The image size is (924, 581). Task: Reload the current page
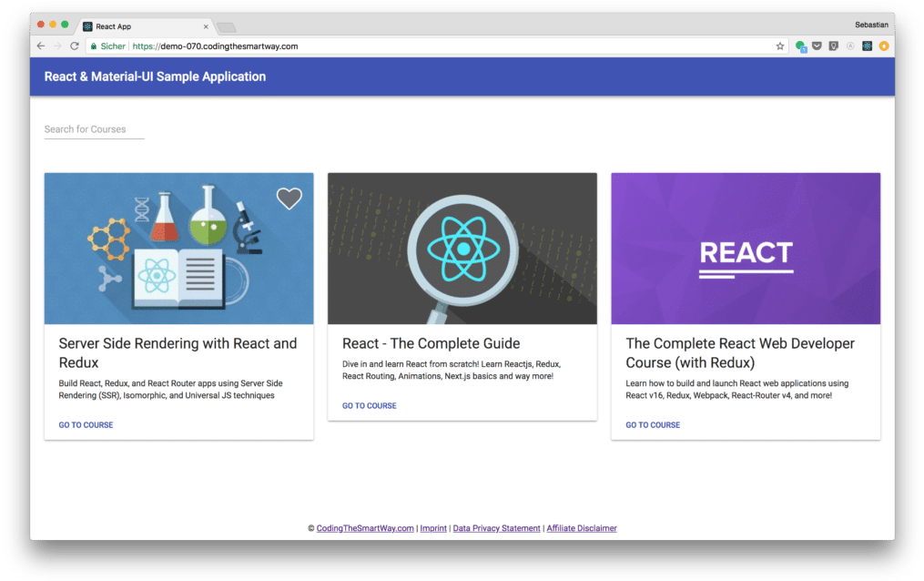[x=74, y=46]
